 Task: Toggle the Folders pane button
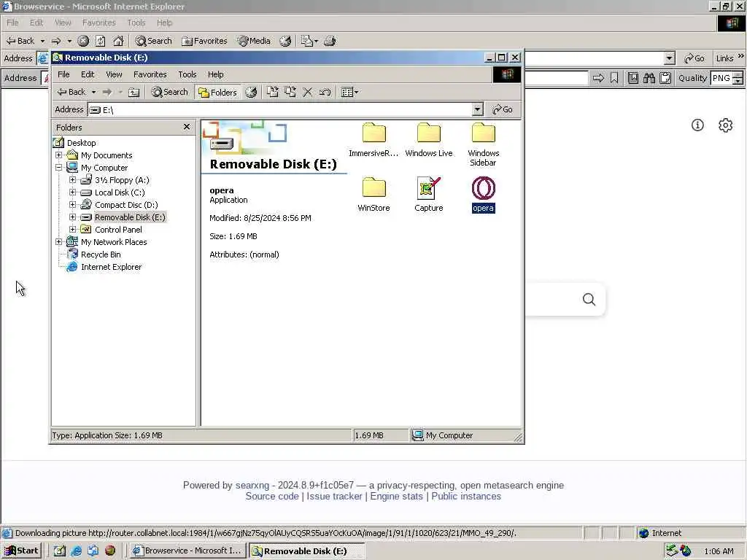click(217, 92)
